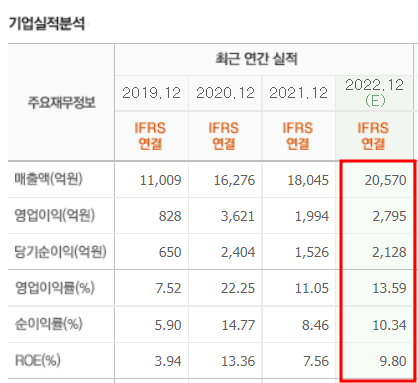
Task: Click the ROE value 7.56
Action: click(316, 361)
